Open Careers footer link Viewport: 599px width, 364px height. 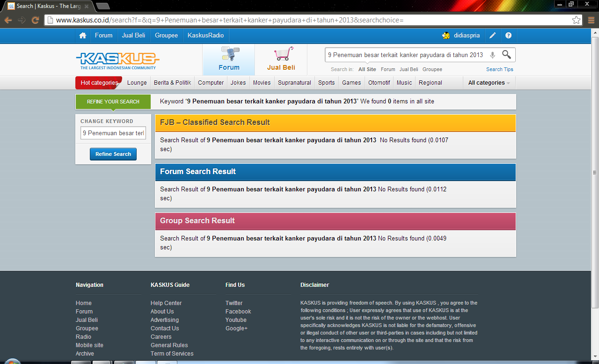coord(161,337)
